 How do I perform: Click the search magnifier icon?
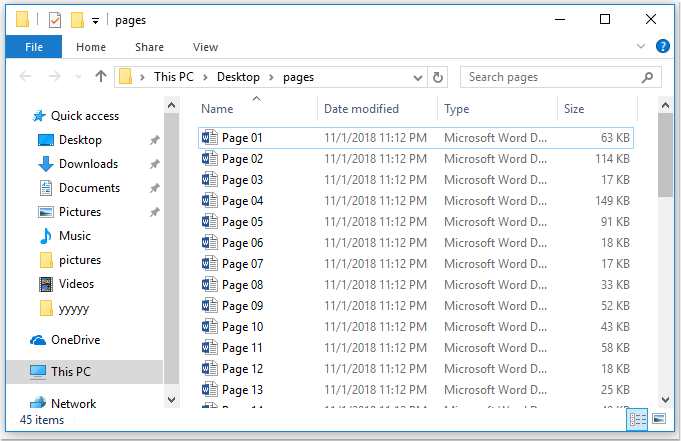pyautogui.click(x=648, y=77)
